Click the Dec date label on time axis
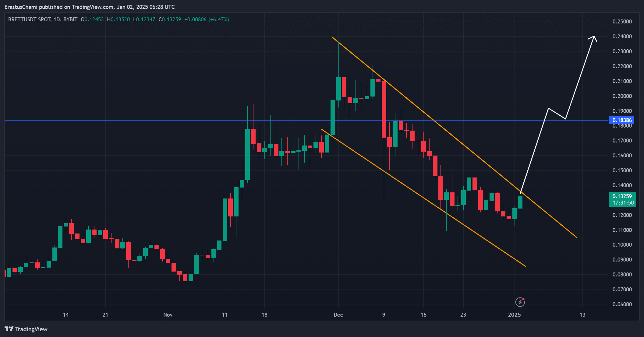The height and width of the screenshot is (337, 644). click(338, 315)
